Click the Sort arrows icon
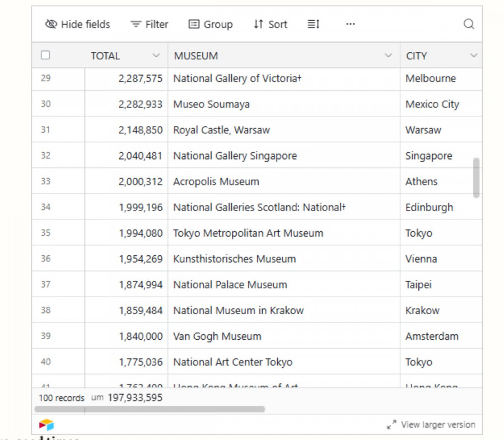Viewport: 504px width, 440px height. [258, 24]
